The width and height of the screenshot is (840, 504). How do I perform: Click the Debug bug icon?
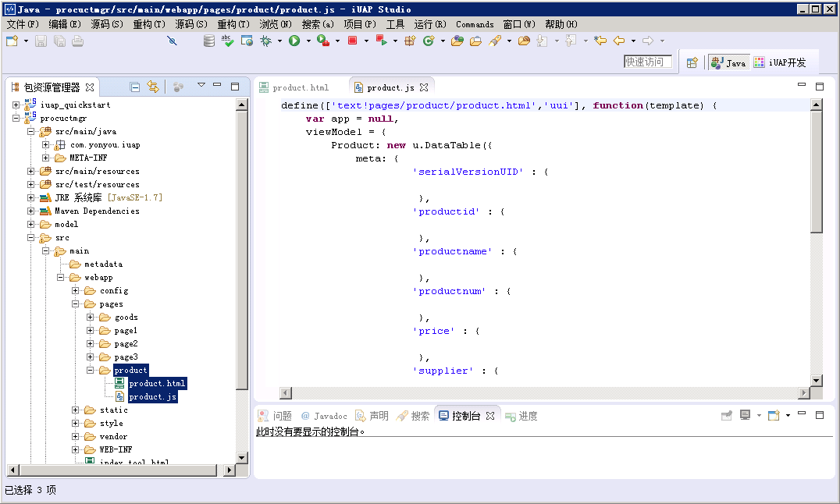(x=266, y=41)
